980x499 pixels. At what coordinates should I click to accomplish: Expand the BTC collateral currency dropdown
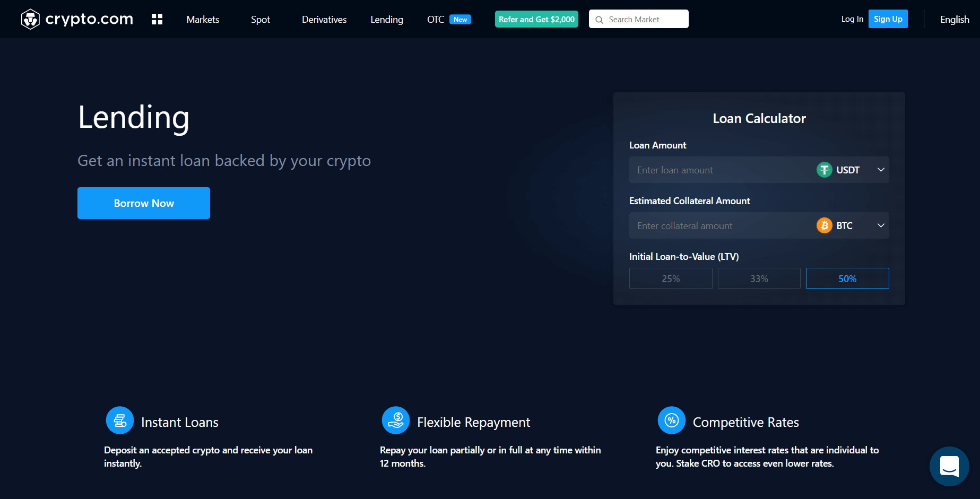click(x=881, y=225)
